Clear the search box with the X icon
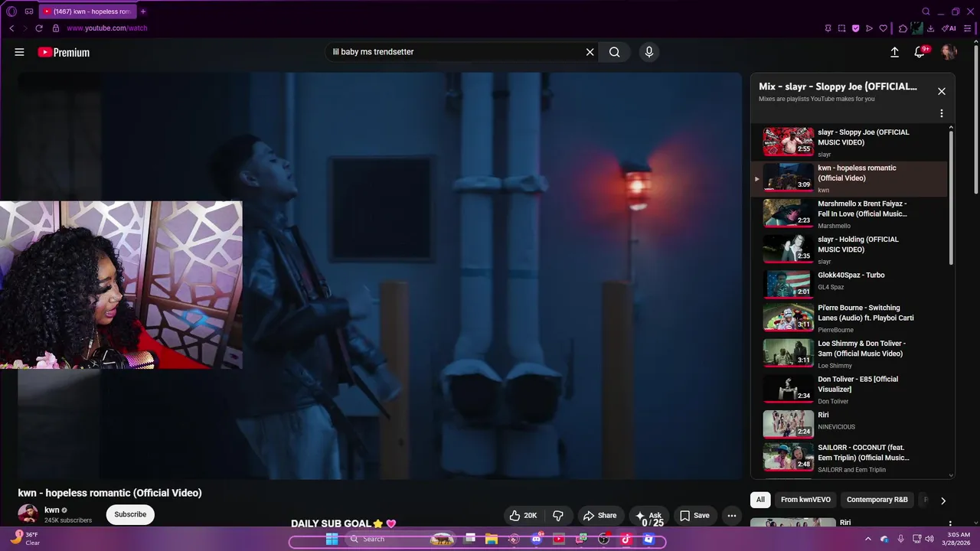This screenshot has width=980, height=551. tap(590, 52)
